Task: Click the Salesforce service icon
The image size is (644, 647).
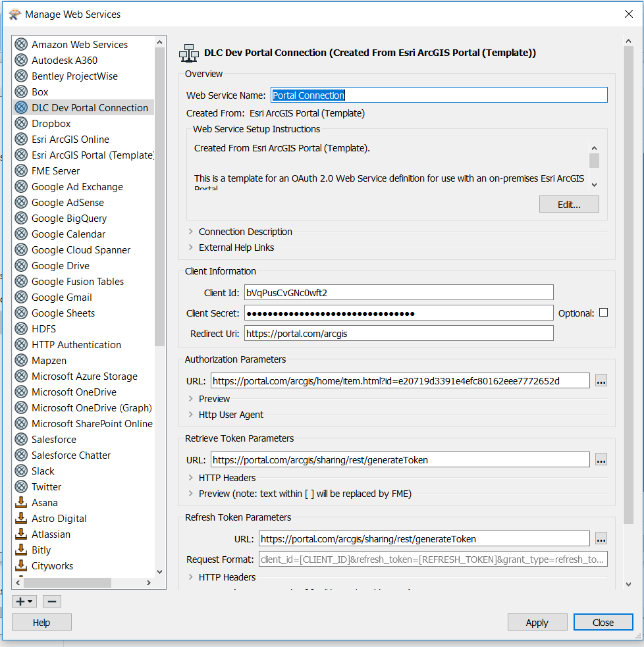Action: click(21, 439)
